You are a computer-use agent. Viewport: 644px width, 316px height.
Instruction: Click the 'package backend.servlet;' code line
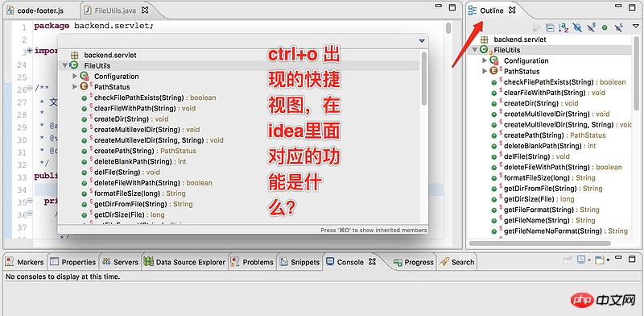93,26
